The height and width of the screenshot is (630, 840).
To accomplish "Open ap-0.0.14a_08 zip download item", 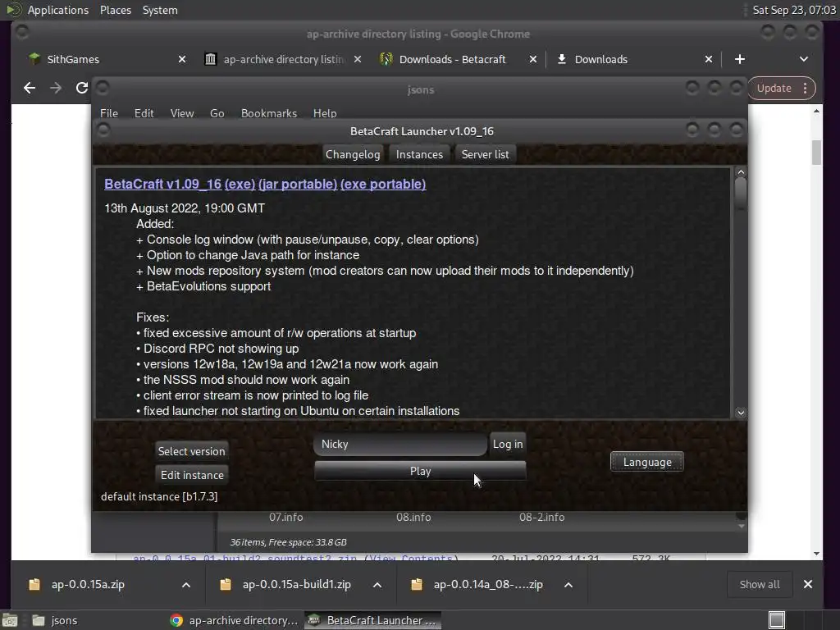I will tap(487, 584).
